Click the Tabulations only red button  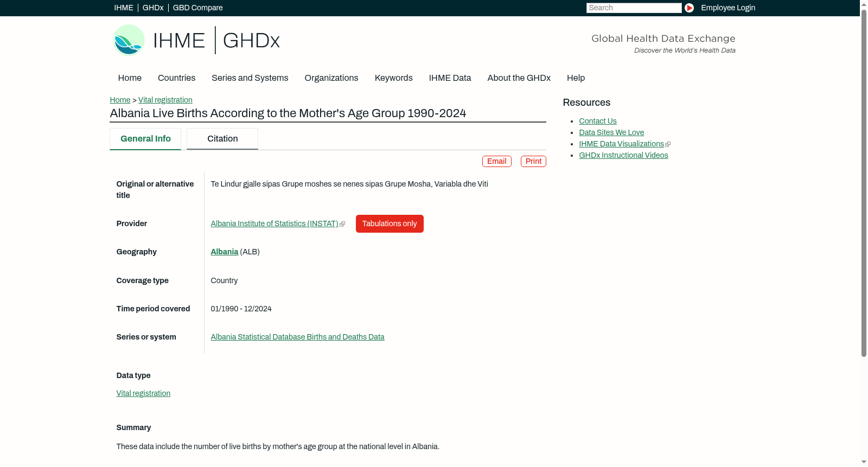click(390, 224)
